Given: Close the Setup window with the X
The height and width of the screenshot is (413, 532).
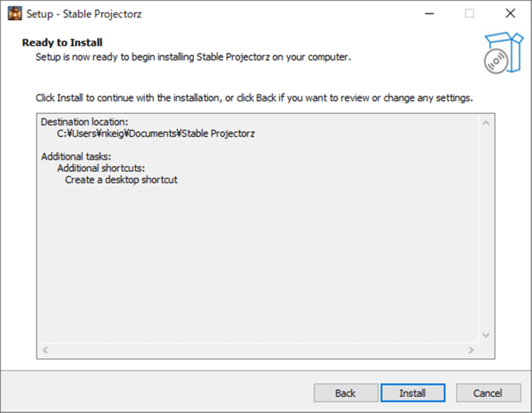Looking at the screenshot, I should coord(511,13).
